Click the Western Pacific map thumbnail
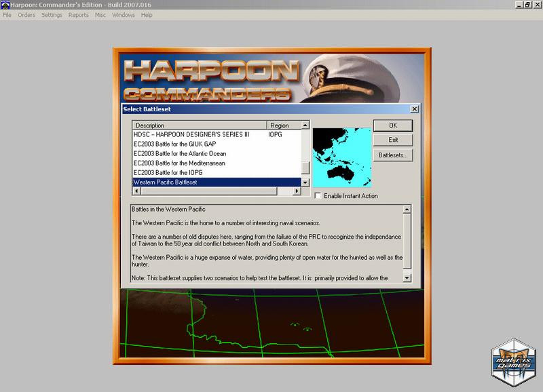Viewport: 543px width, 392px height. (342, 157)
